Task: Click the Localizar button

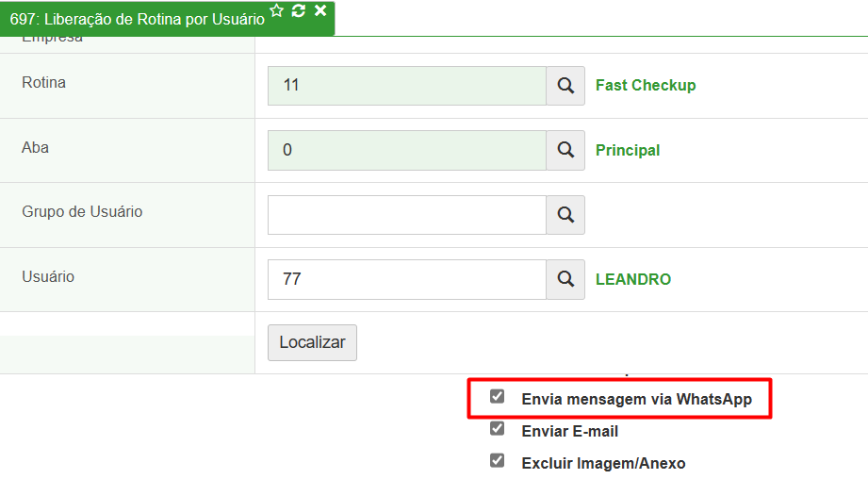Action: tap(312, 343)
